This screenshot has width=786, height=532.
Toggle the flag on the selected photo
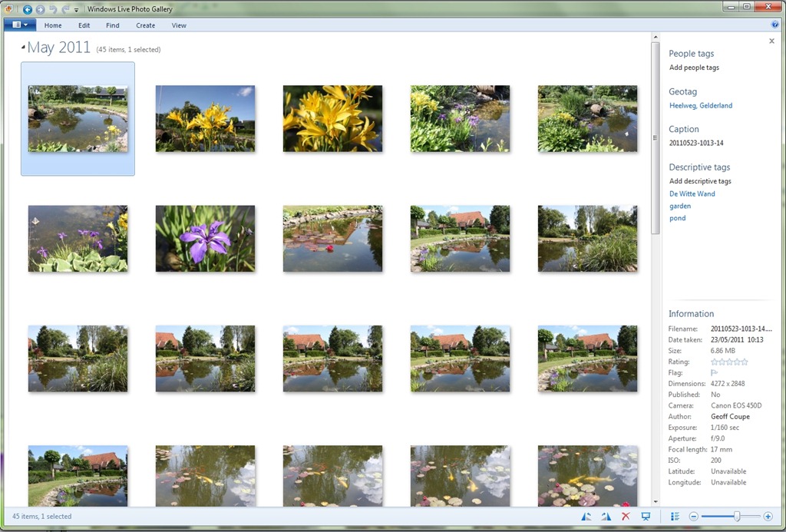click(x=715, y=373)
